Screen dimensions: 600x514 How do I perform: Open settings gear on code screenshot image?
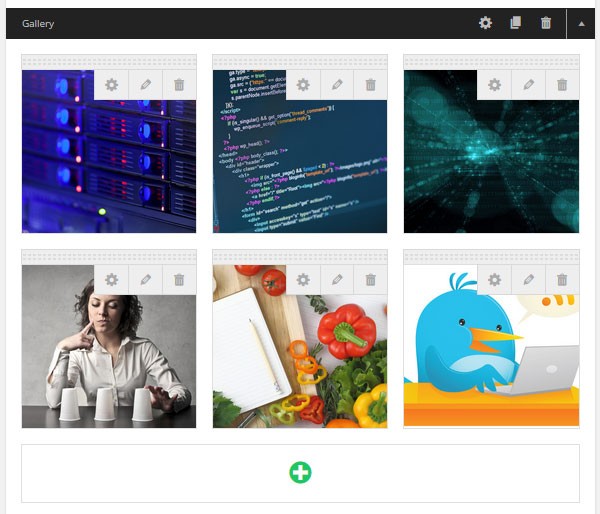click(x=303, y=85)
